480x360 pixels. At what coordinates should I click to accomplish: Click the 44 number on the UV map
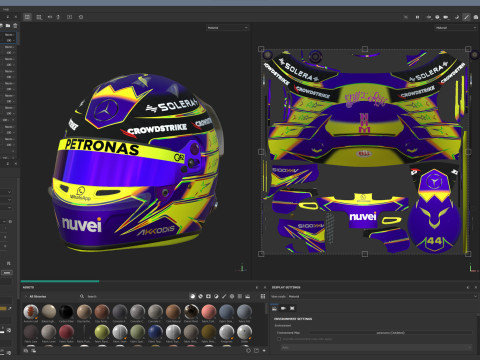pos(434,241)
